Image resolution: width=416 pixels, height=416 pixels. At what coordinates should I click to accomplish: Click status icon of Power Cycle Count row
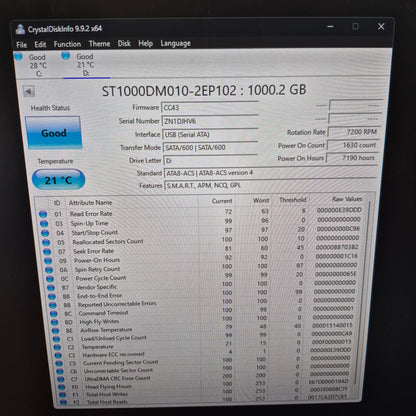coord(50,279)
